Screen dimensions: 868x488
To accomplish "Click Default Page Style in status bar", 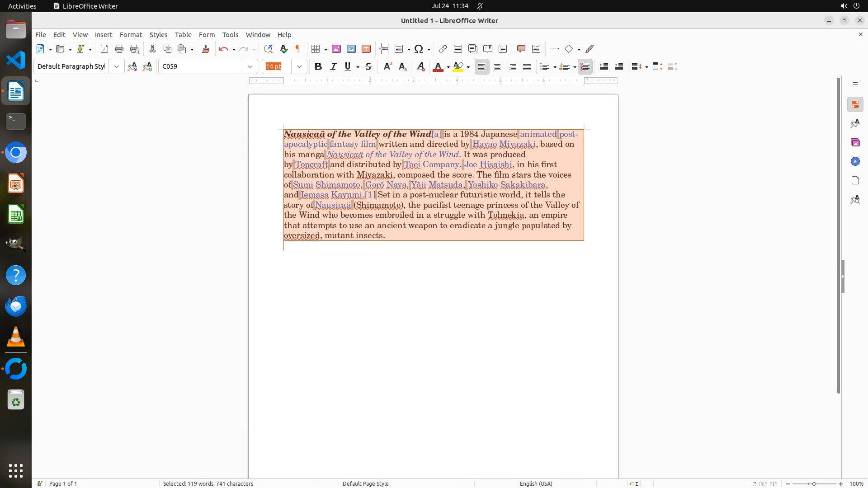I will [x=365, y=483].
